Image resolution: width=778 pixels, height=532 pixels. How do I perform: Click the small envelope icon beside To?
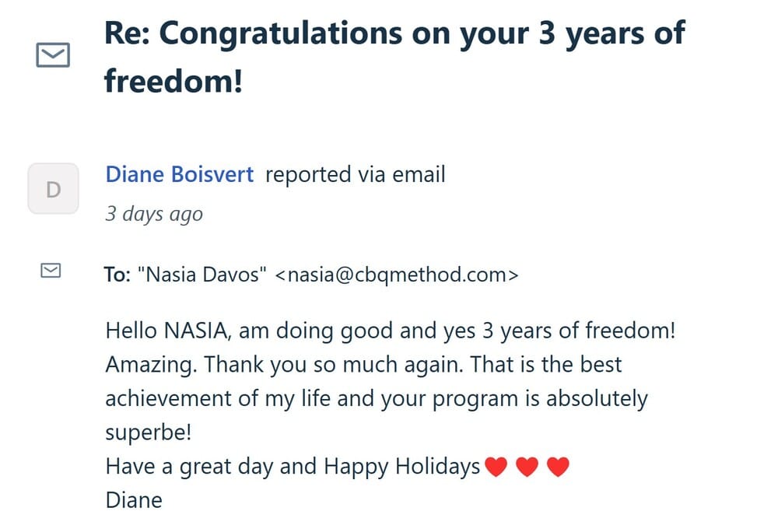tap(51, 270)
